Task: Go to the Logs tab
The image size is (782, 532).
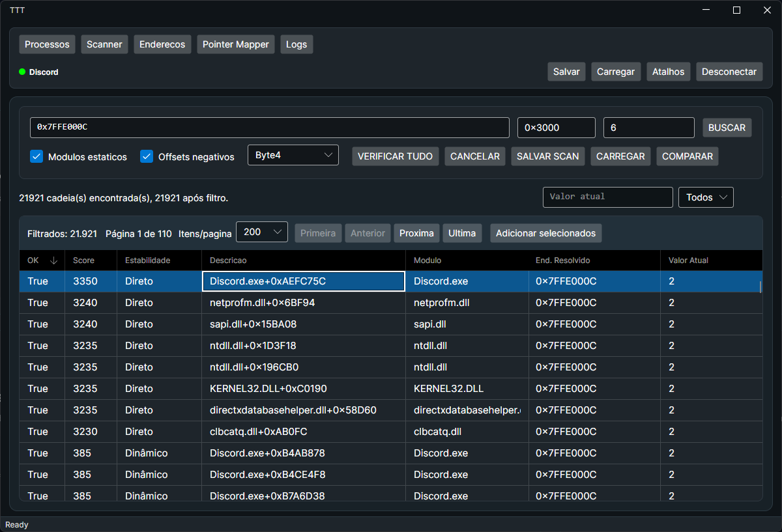Action: 297,44
